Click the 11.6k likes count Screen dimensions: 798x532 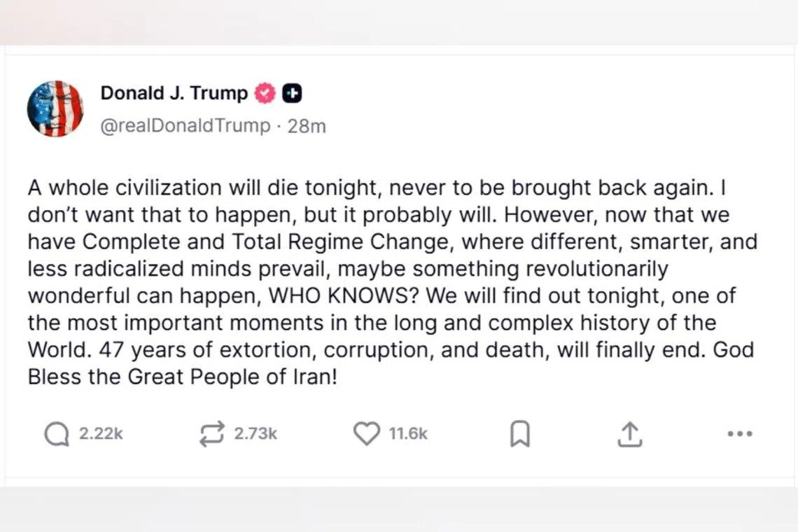pos(408,434)
